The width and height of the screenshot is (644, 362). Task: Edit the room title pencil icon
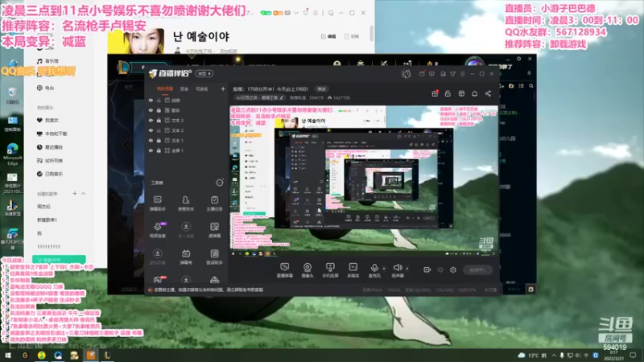(281, 97)
